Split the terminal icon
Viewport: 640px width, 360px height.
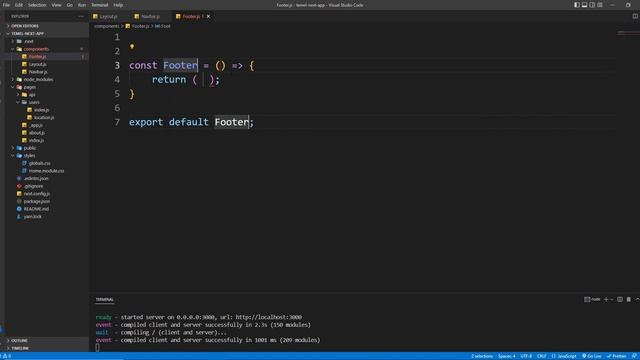click(620, 300)
